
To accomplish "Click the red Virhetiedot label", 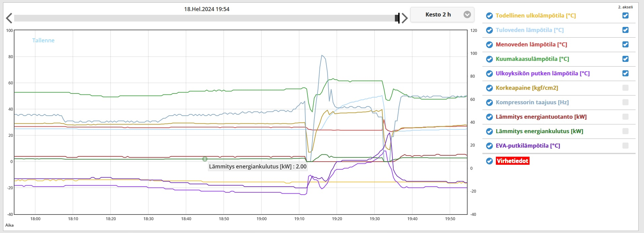I will click(512, 161).
